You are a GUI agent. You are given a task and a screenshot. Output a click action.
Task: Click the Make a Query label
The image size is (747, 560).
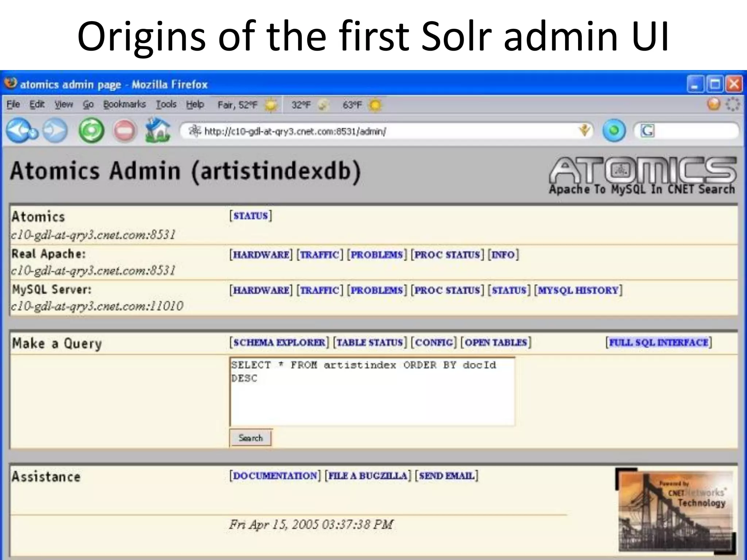click(x=57, y=343)
